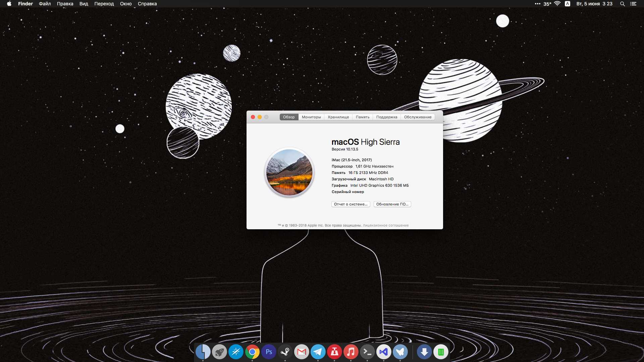Open Downloads stack in the dock
The height and width of the screenshot is (362, 644).
tap(424, 352)
